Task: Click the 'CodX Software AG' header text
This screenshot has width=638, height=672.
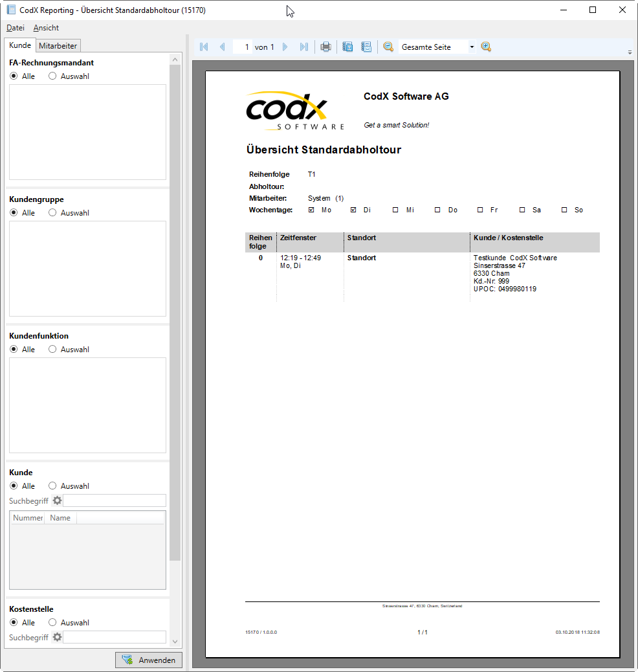Action: coord(406,96)
